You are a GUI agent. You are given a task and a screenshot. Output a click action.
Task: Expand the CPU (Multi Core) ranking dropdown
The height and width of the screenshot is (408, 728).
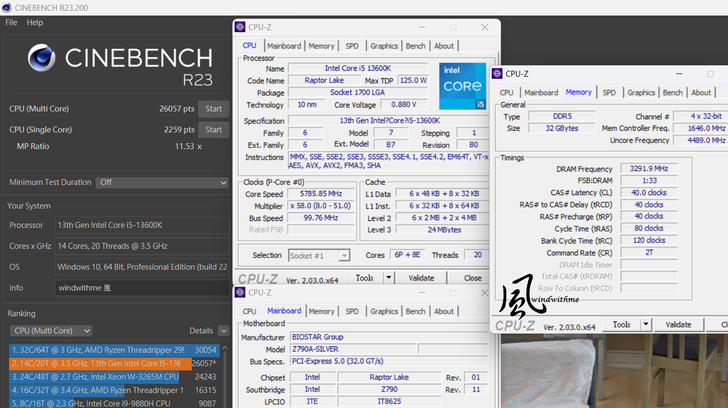[64, 330]
